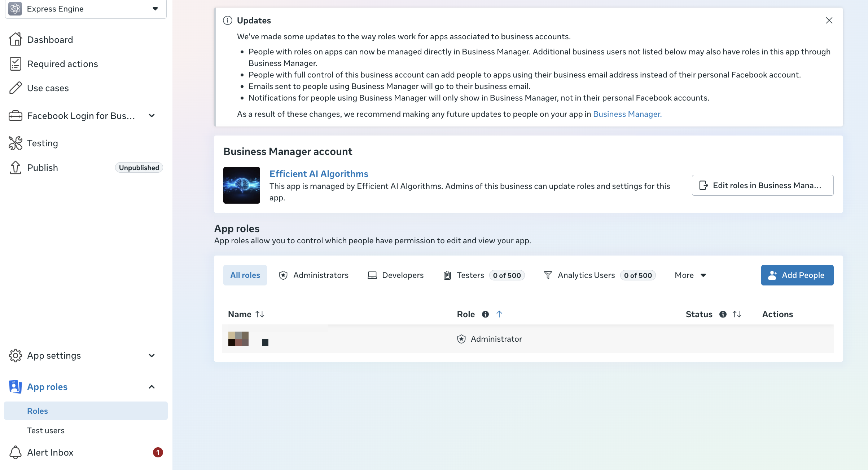Click the Alert Inbox bell icon
The height and width of the screenshot is (470, 868).
coord(16,452)
